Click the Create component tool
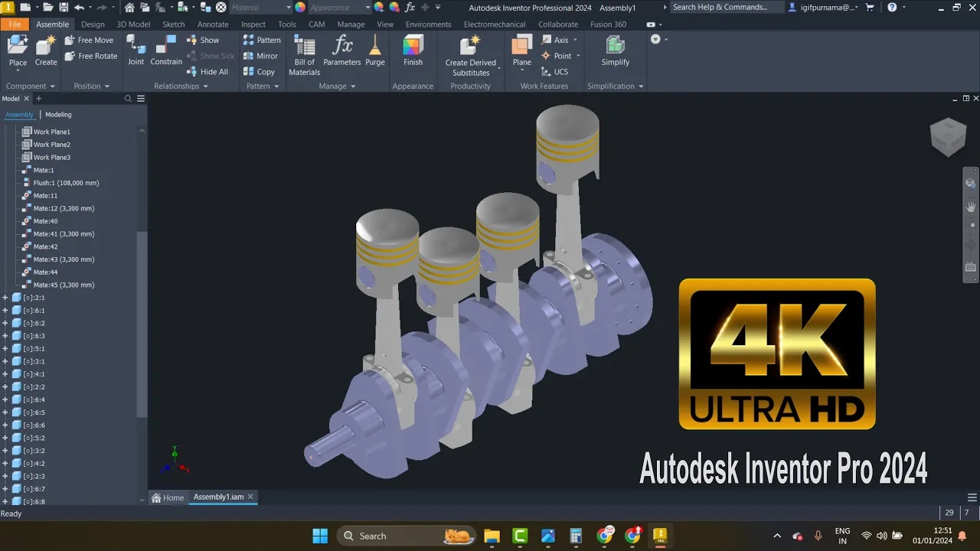The height and width of the screenshot is (551, 980). [x=46, y=51]
